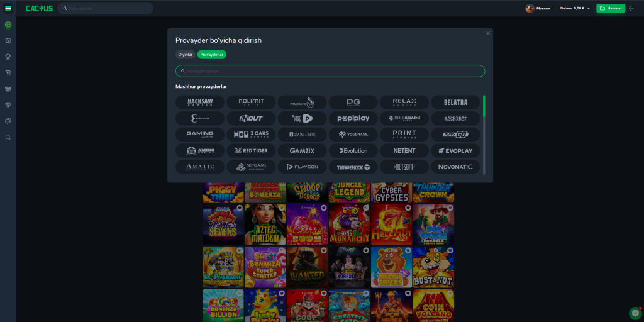Open the gift box sidebar icon

pyautogui.click(x=8, y=73)
